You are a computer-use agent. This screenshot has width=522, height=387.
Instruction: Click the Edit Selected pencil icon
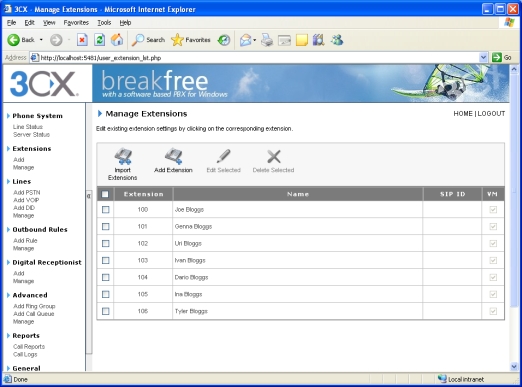point(223,156)
